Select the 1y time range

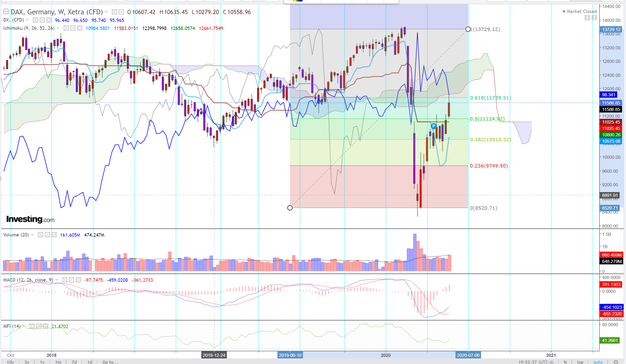[x=42, y=362]
